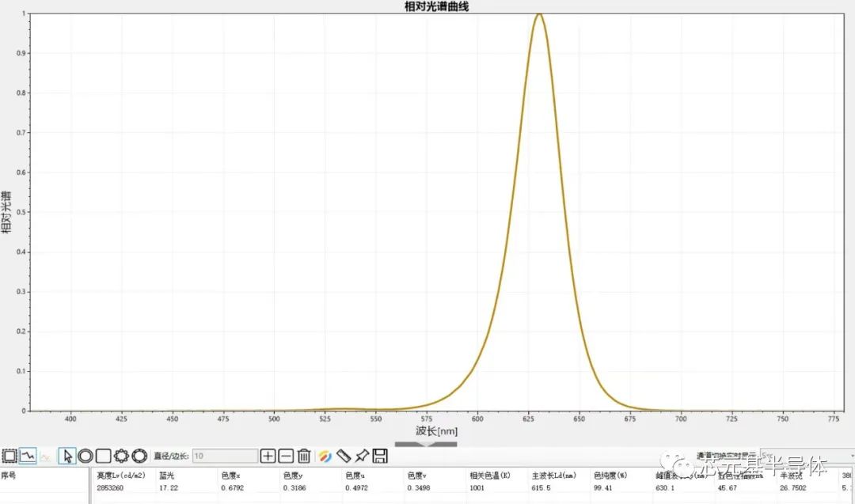Click the 直径/边长 size input field
The width and height of the screenshot is (855, 504).
(x=224, y=456)
